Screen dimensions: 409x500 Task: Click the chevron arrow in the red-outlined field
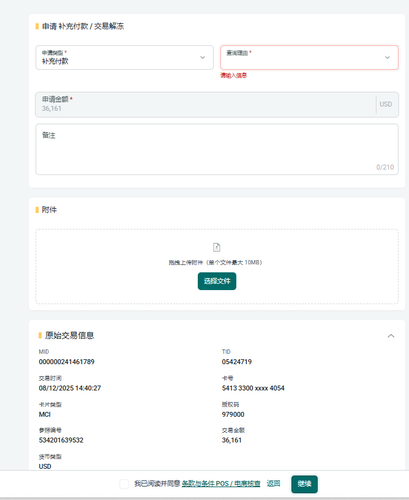pyautogui.click(x=387, y=58)
